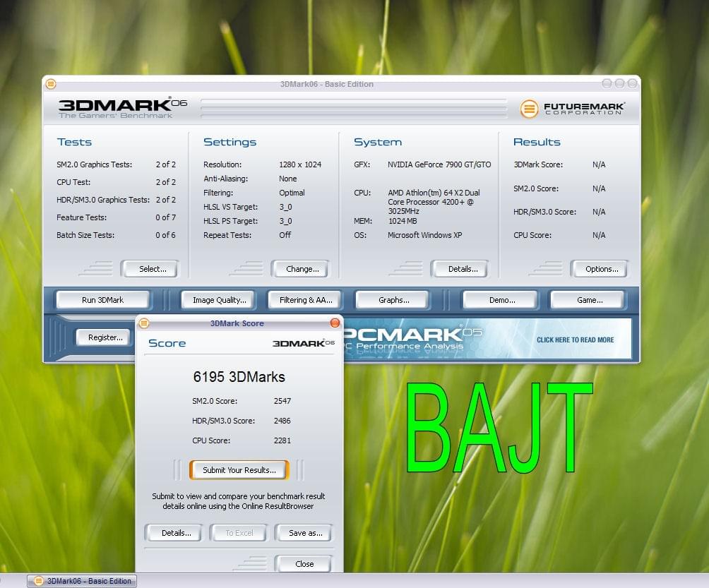Screen dimensions: 709x588
Task: Click 'AMD Athlon(tm) 64 X2 Dual' CPU text
Action: click(434, 193)
